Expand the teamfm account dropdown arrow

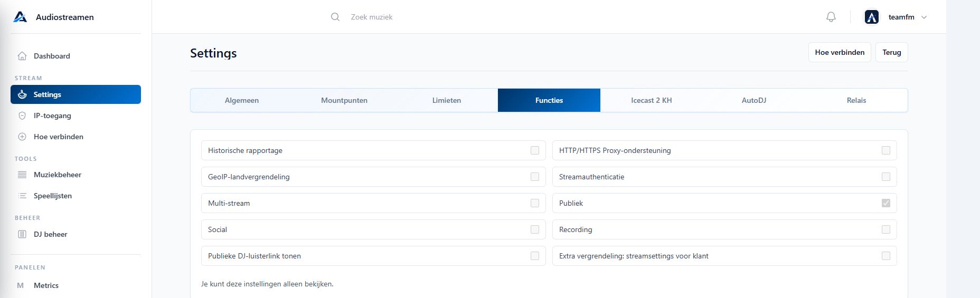click(924, 17)
